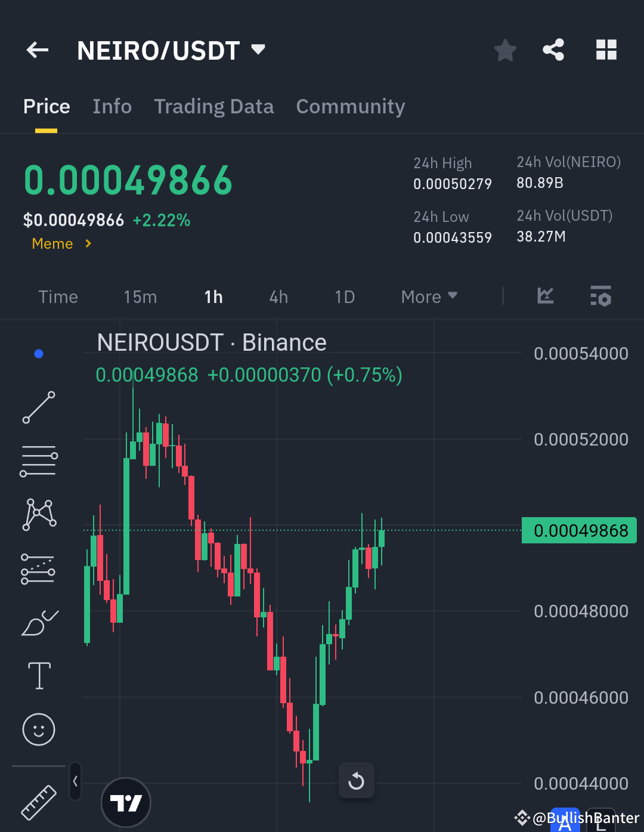This screenshot has height=832, width=644.
Task: Open the horizontal lines drawing tool
Action: (x=38, y=460)
